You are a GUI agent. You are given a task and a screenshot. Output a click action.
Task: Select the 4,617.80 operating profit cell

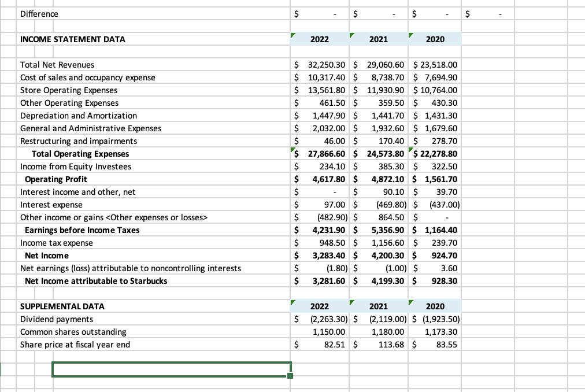320,179
